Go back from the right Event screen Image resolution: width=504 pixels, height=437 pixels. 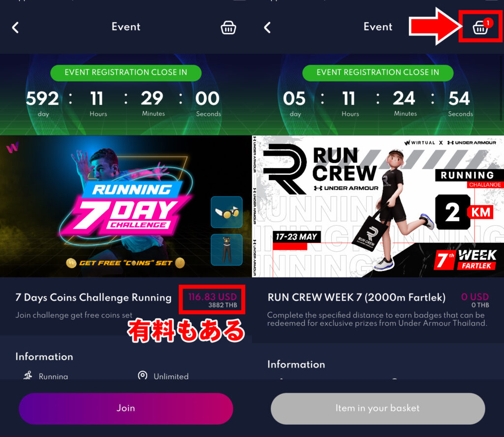coord(267,28)
